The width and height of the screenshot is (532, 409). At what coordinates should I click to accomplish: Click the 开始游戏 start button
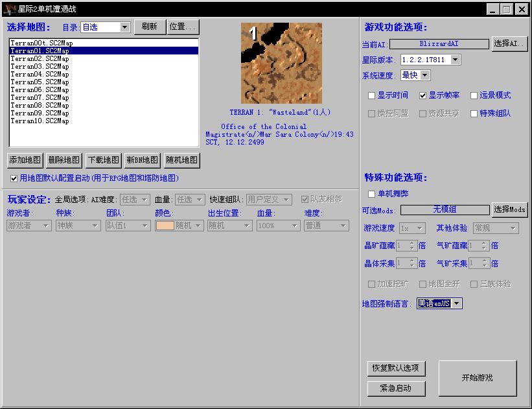(x=478, y=378)
